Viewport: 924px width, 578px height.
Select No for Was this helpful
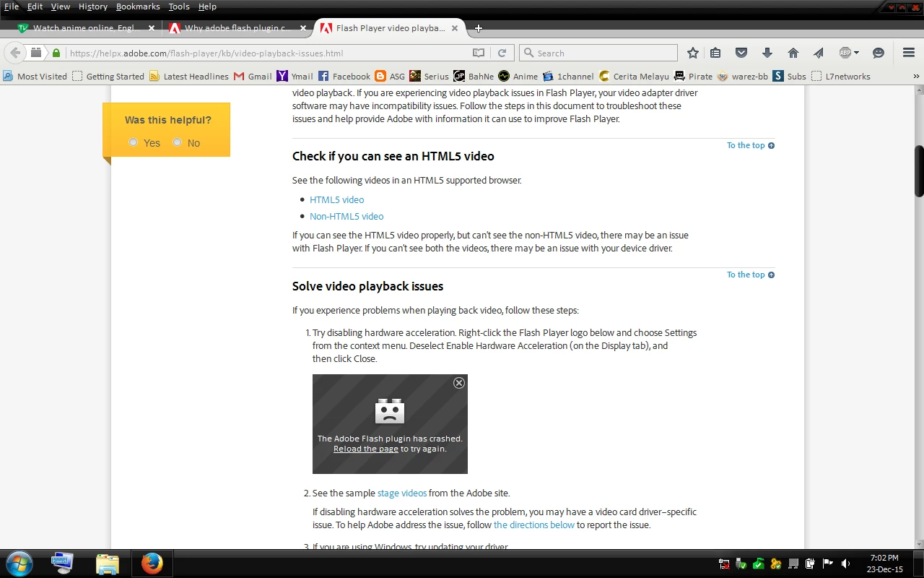click(x=178, y=142)
